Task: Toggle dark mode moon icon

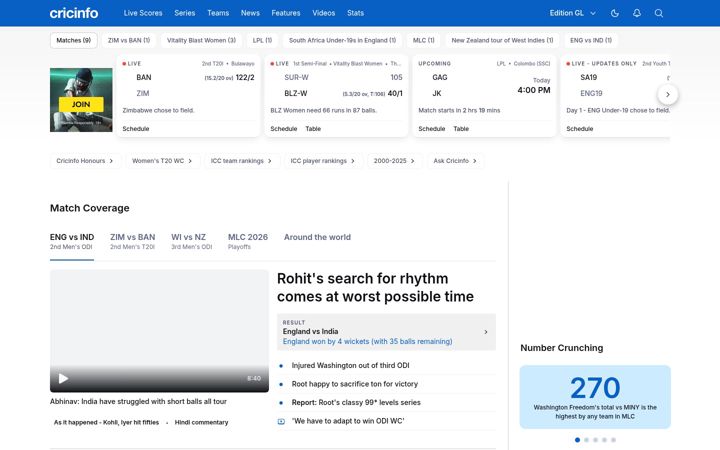Action: click(615, 13)
